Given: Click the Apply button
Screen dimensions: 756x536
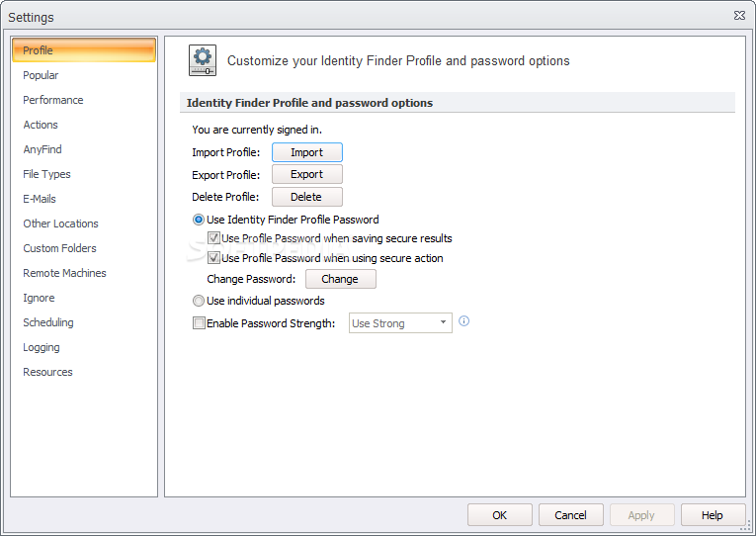Looking at the screenshot, I should (x=641, y=515).
